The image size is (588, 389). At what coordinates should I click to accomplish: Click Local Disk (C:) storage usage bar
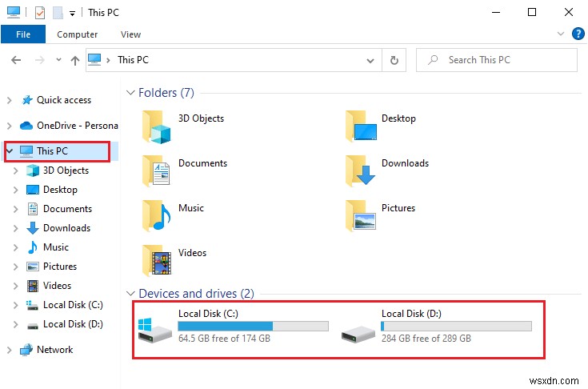tap(253, 327)
